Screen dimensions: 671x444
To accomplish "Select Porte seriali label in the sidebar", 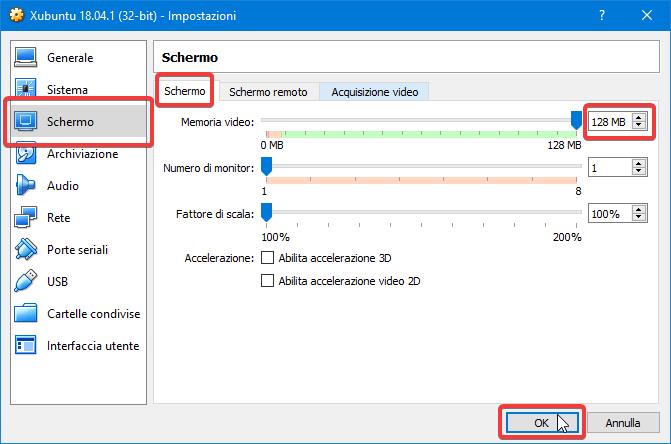I will click(77, 250).
